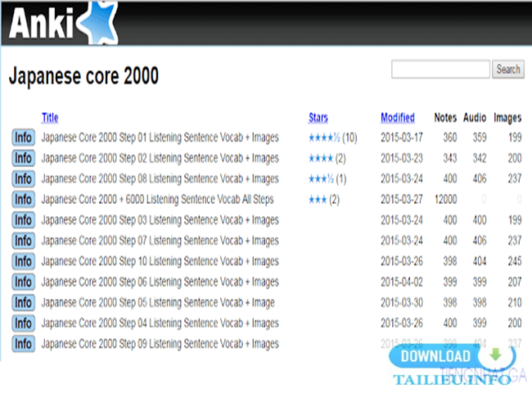
Task: Select Japanese Core 2000 Step 04 title
Action: (160, 323)
